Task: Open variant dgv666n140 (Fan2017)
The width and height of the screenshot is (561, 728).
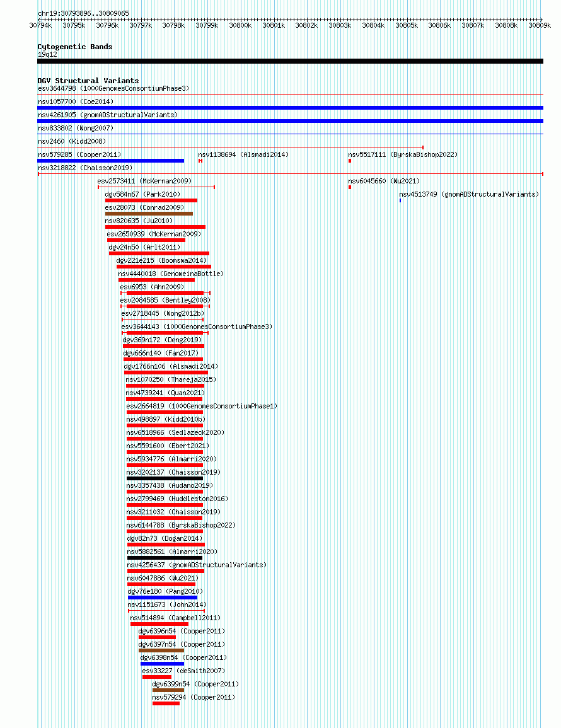Action: point(161,353)
